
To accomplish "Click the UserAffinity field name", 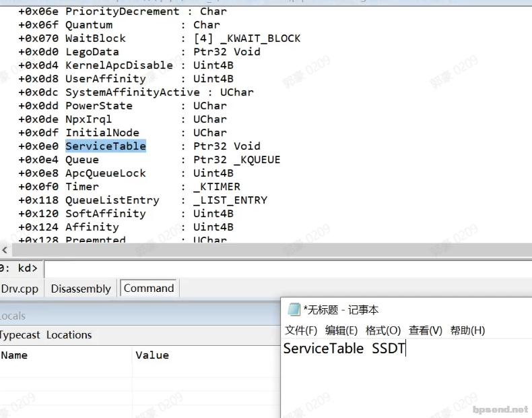I will click(106, 79).
